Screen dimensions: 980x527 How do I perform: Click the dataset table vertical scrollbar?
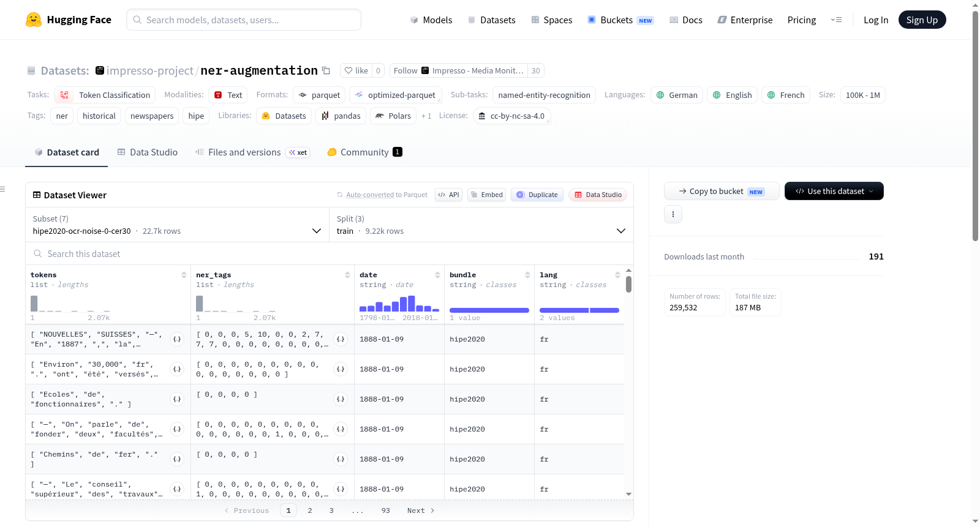point(628,285)
